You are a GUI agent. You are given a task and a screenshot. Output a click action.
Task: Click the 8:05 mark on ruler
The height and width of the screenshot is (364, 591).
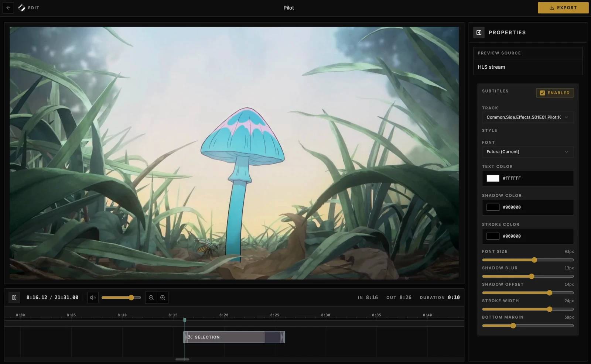pos(71,315)
